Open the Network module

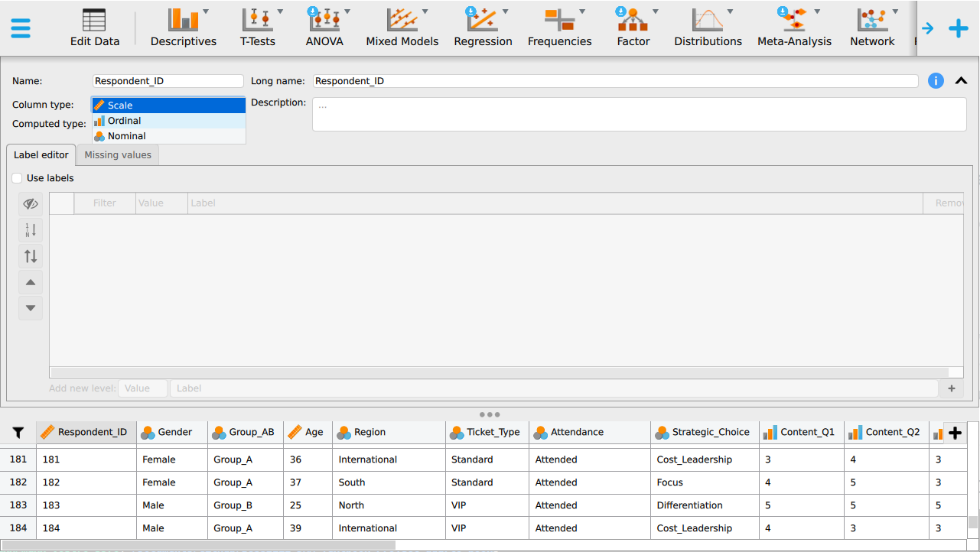point(872,28)
